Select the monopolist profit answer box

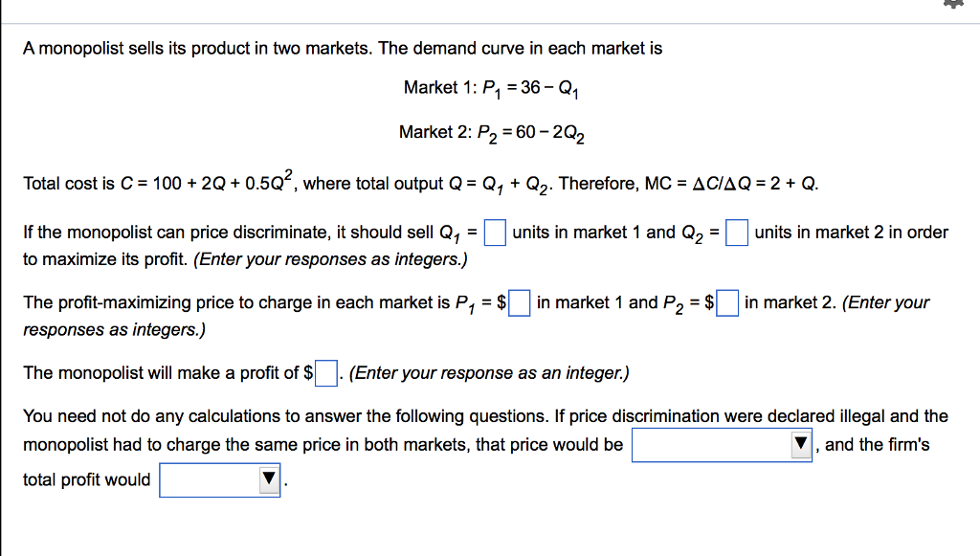325,373
